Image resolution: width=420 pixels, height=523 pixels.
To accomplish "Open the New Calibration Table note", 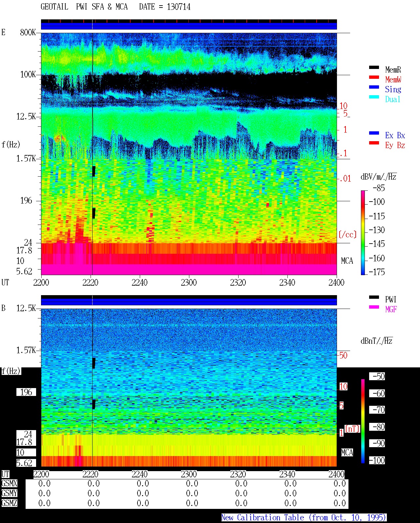I will tap(304, 518).
